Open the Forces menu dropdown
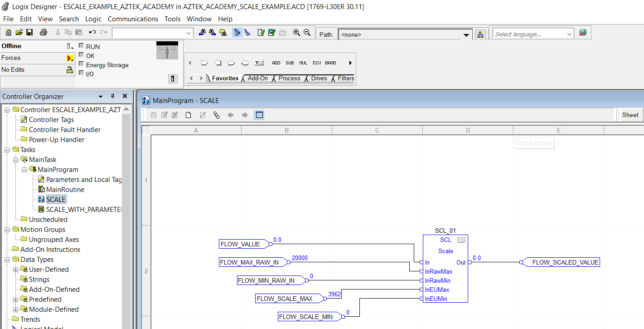This screenshot has width=644, height=329. point(70,58)
